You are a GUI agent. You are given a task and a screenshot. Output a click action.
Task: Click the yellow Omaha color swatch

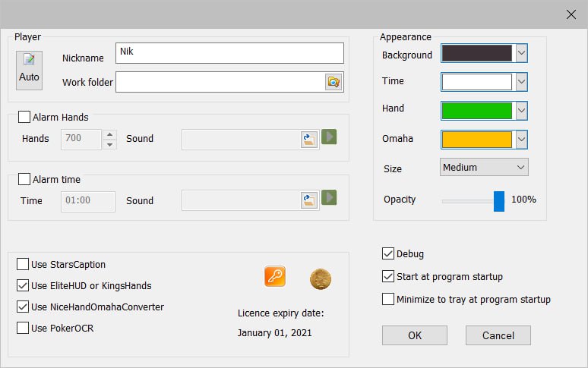[x=476, y=140]
